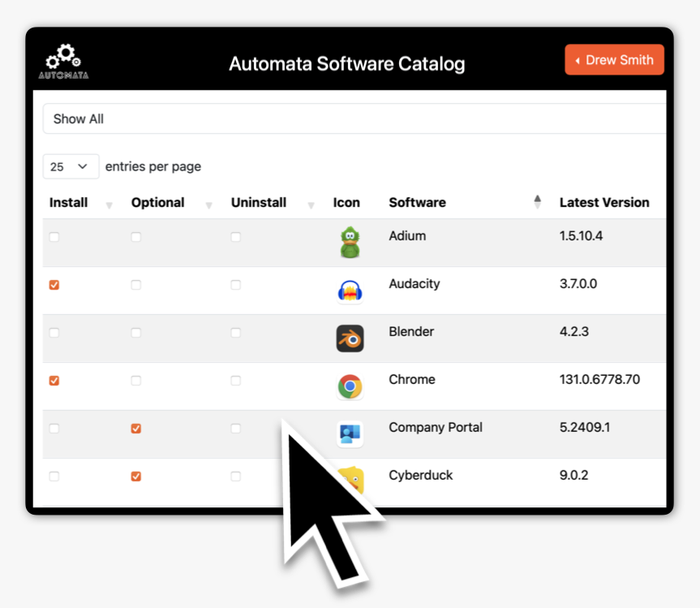Viewport: 700px width, 608px height.
Task: Check the Optional box for Adium
Action: coord(136,237)
